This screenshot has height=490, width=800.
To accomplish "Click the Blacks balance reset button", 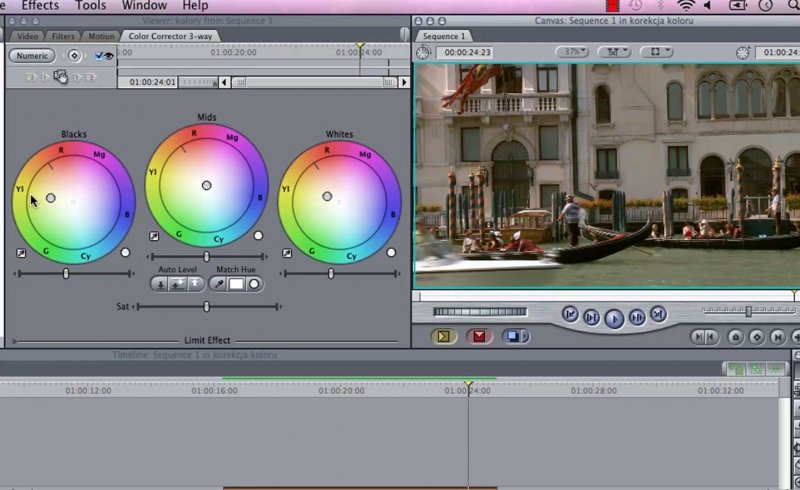I will tap(125, 253).
